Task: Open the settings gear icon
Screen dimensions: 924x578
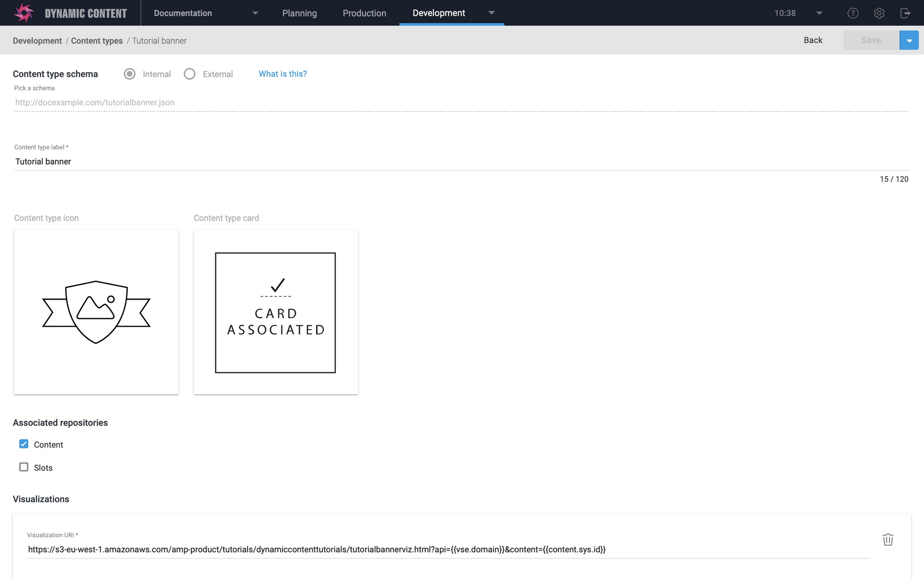Action: 879,13
